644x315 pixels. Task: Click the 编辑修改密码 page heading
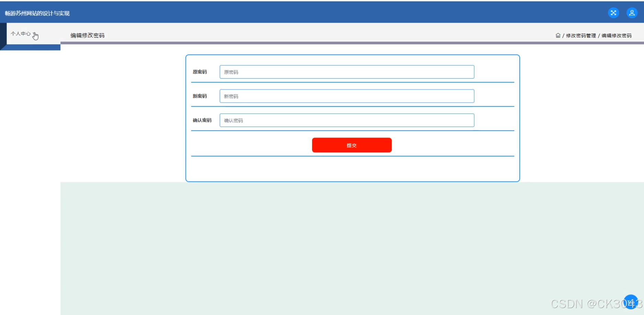pyautogui.click(x=88, y=35)
